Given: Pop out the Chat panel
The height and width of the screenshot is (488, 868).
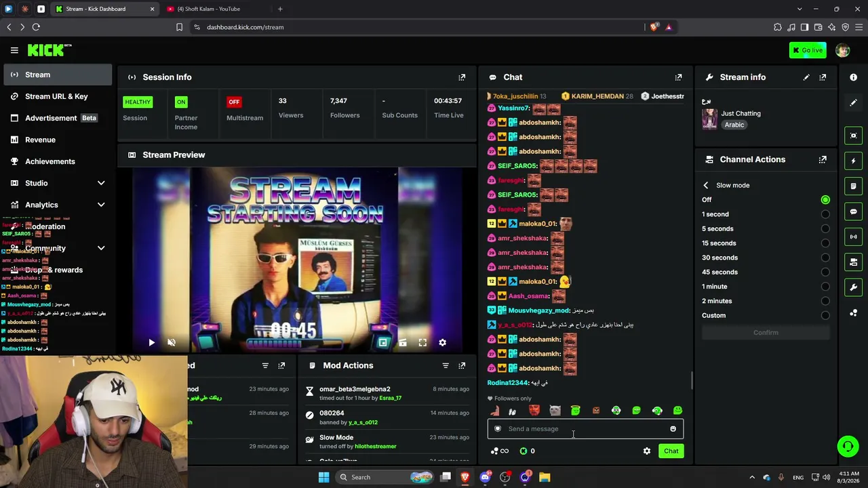Looking at the screenshot, I should (678, 77).
